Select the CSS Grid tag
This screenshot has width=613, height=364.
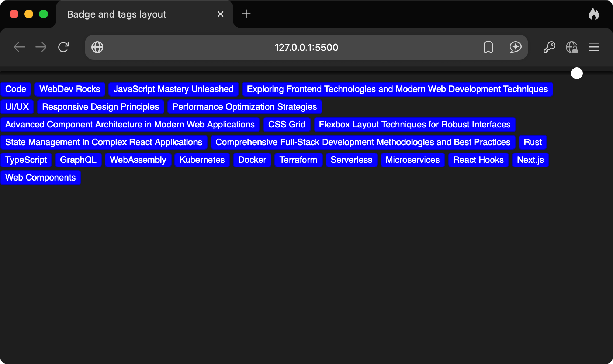click(287, 125)
